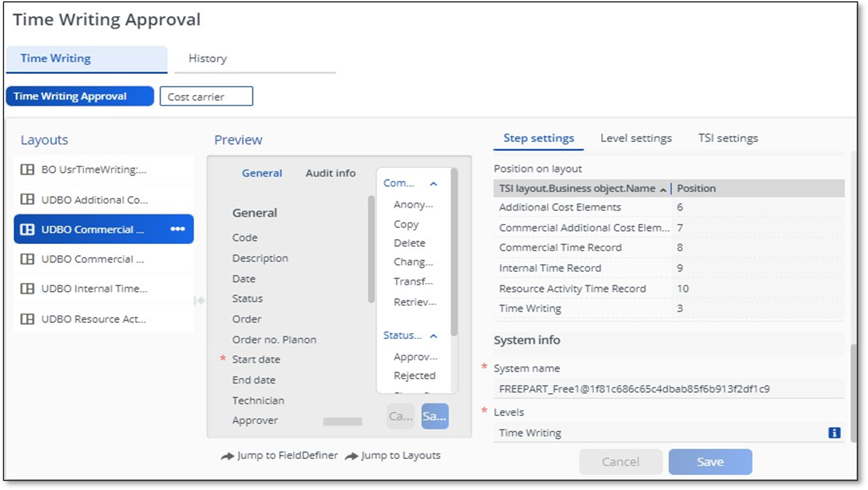This screenshot has height=490, width=868.
Task: Click the Cancel button under Step settings
Action: [620, 462]
